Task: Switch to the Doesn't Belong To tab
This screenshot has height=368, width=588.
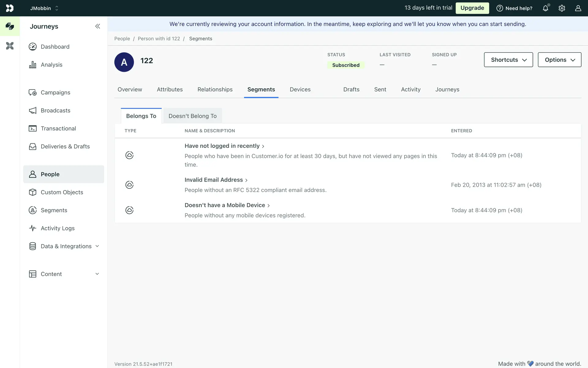Action: 192,116
